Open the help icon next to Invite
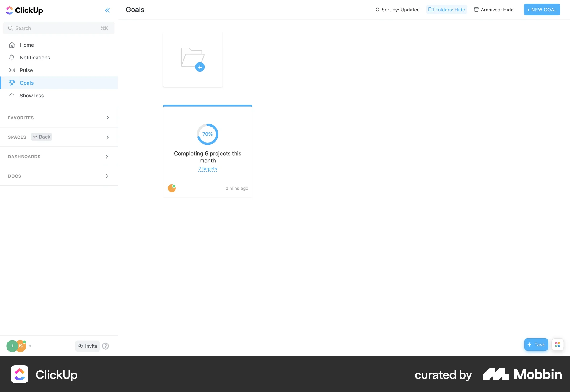This screenshot has width=570, height=392. [105, 346]
